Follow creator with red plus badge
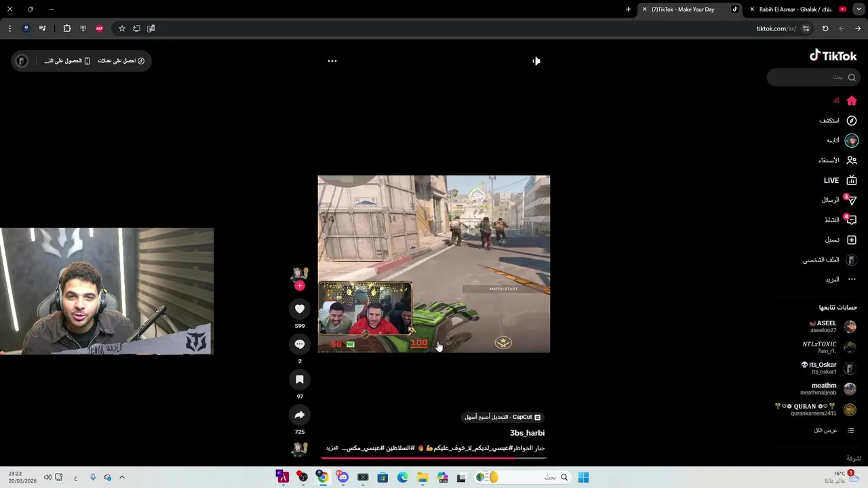This screenshot has width=868, height=488. 300,286
